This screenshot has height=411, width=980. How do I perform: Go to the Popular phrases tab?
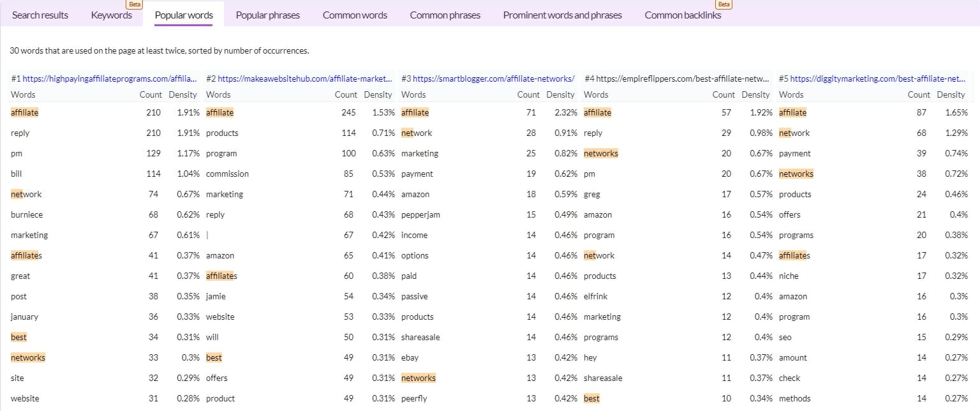(267, 15)
